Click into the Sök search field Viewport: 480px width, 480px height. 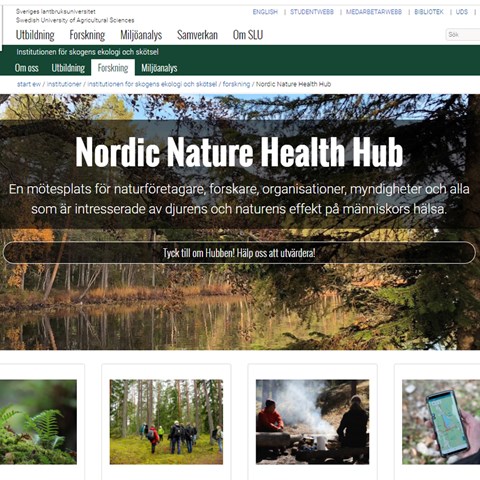[x=463, y=35]
